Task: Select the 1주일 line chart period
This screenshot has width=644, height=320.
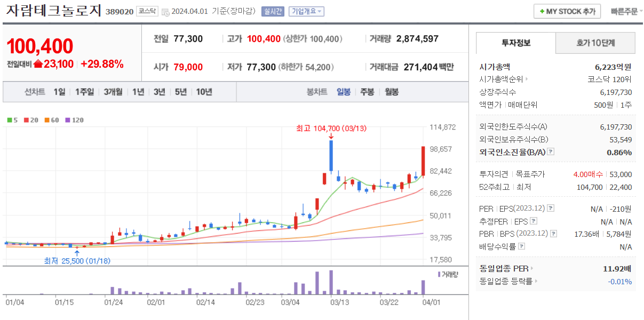Action: coord(84,92)
